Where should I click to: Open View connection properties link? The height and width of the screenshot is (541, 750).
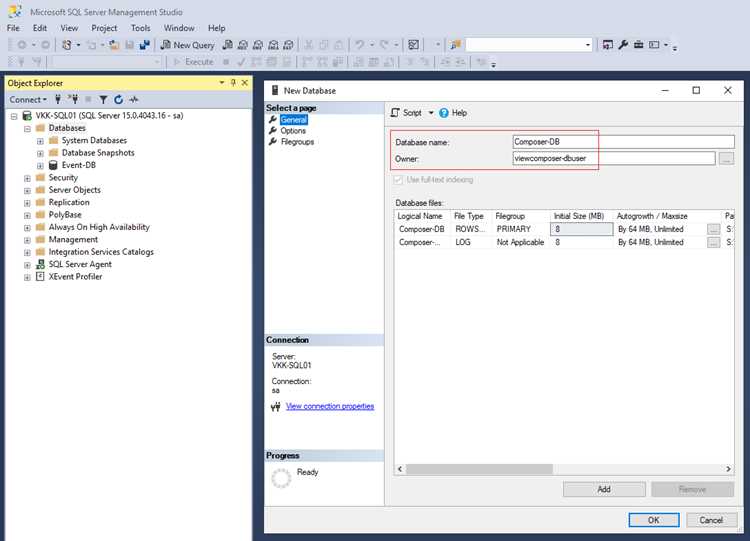coord(330,406)
